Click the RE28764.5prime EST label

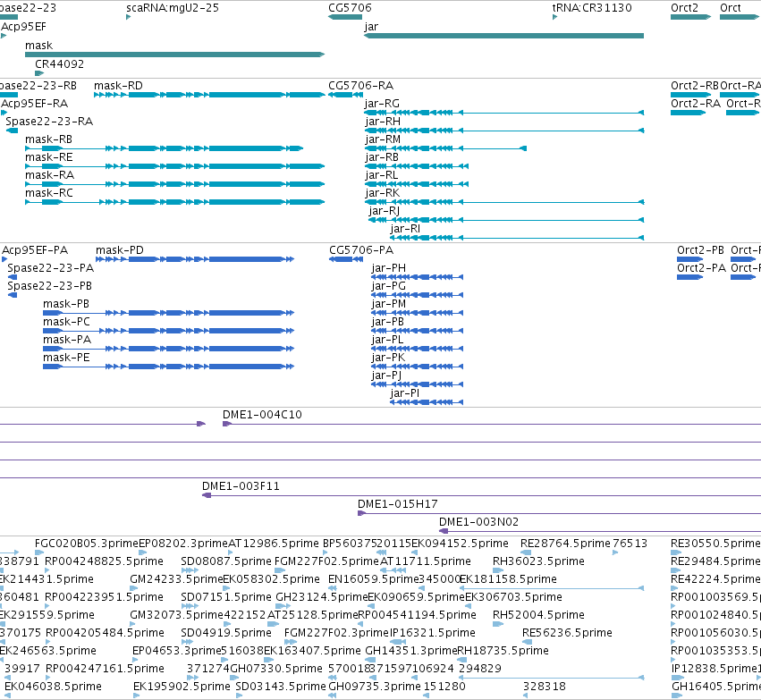[565, 544]
